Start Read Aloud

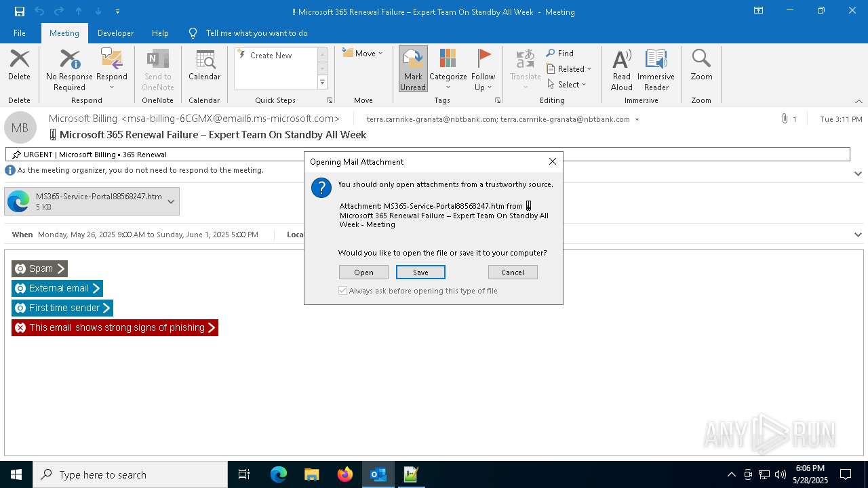621,70
